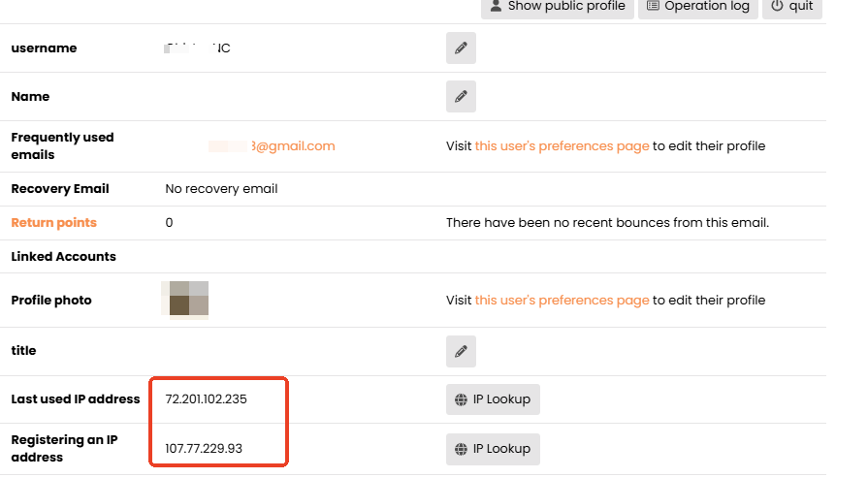The width and height of the screenshot is (868, 478).
Task: Edit the title field via pencil icon
Action: [461, 351]
